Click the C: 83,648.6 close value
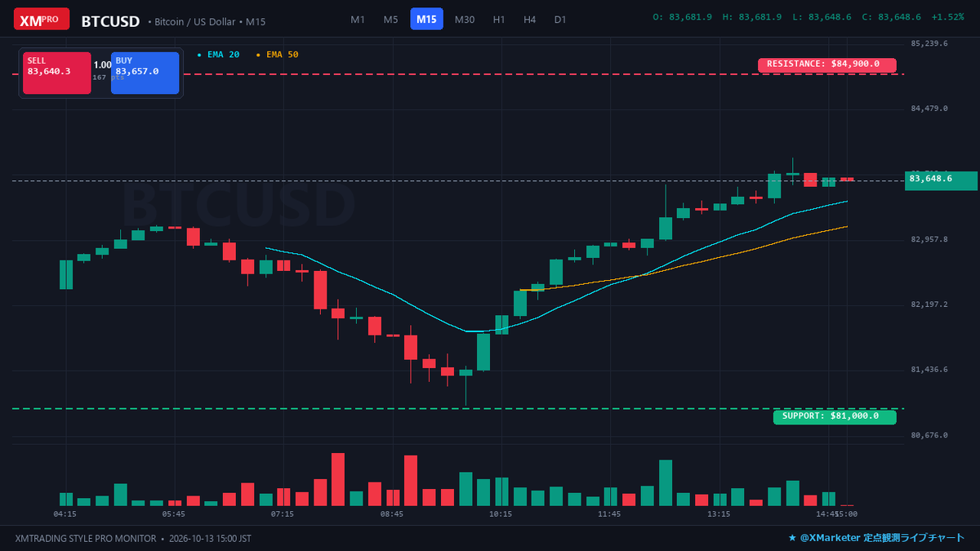Viewport: 980px width, 551px height. pos(892,17)
